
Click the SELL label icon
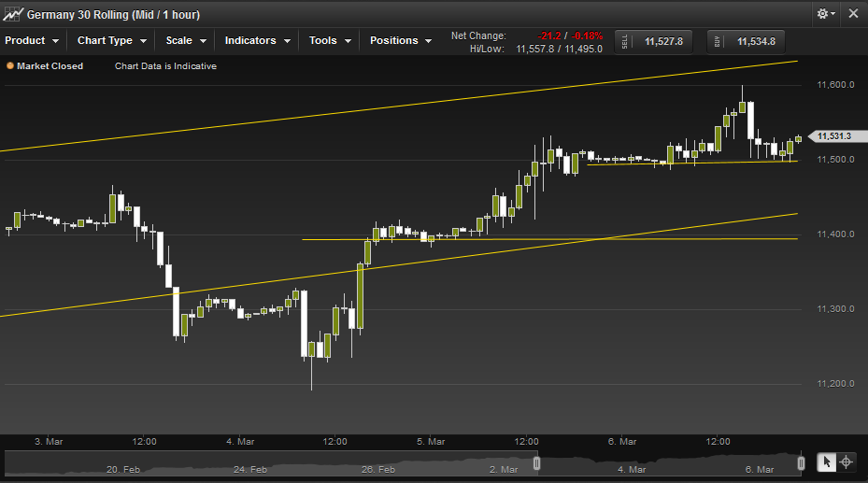tap(625, 41)
